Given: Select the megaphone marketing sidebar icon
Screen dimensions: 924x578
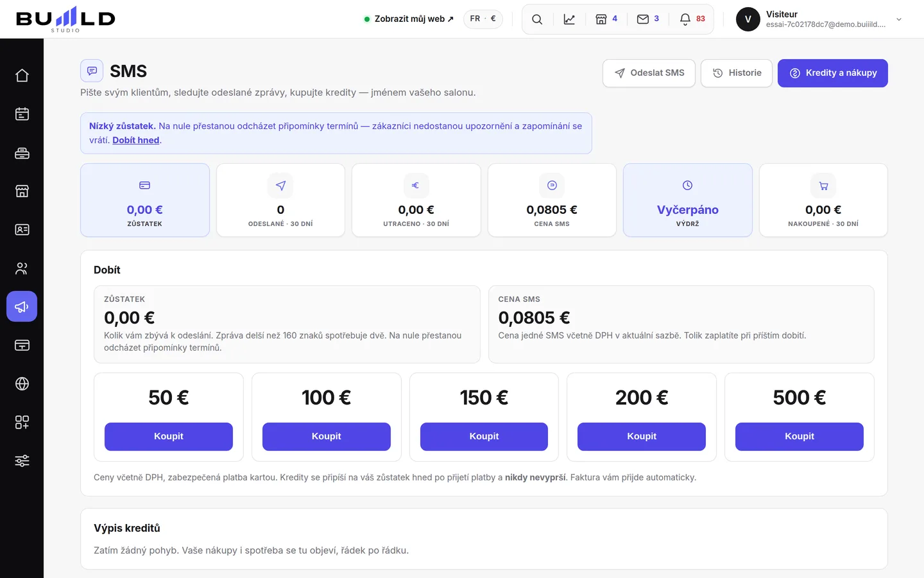Looking at the screenshot, I should [x=22, y=306].
